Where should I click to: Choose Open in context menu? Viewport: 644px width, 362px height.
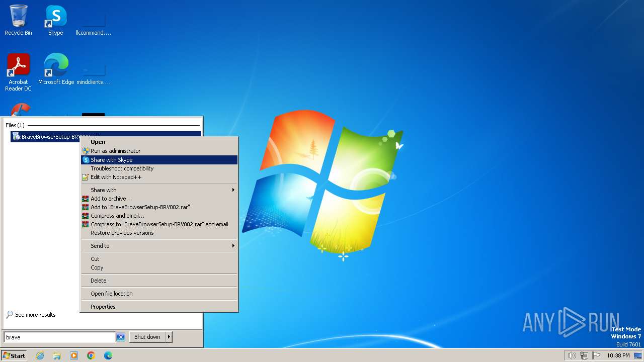159,142
